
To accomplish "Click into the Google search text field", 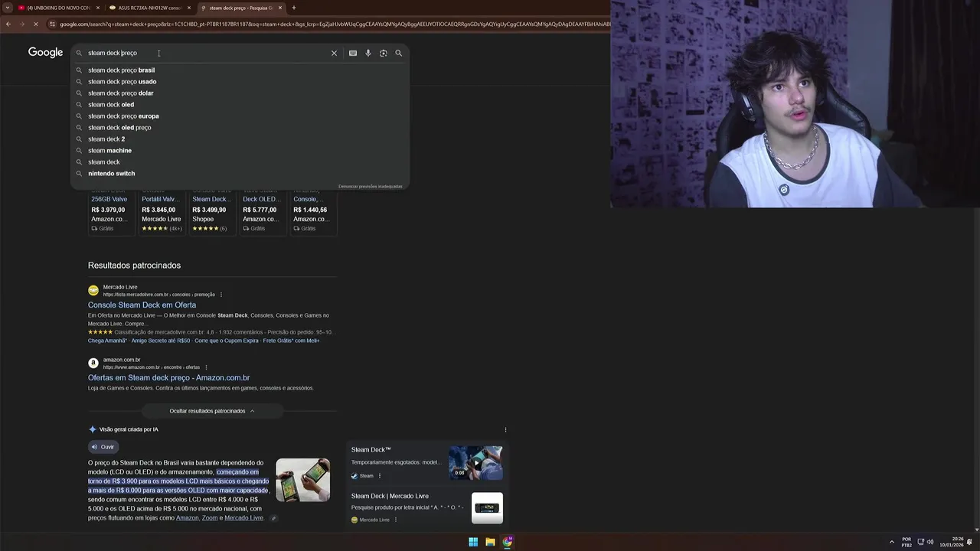I will (207, 53).
